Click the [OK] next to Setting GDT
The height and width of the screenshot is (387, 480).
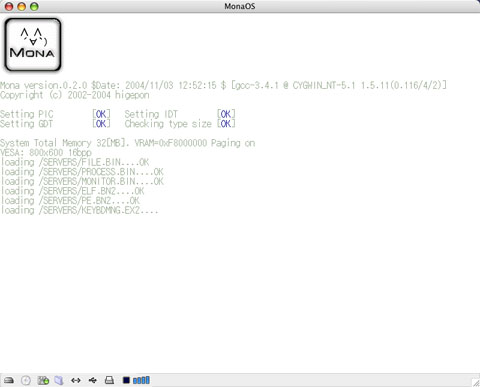pos(101,124)
